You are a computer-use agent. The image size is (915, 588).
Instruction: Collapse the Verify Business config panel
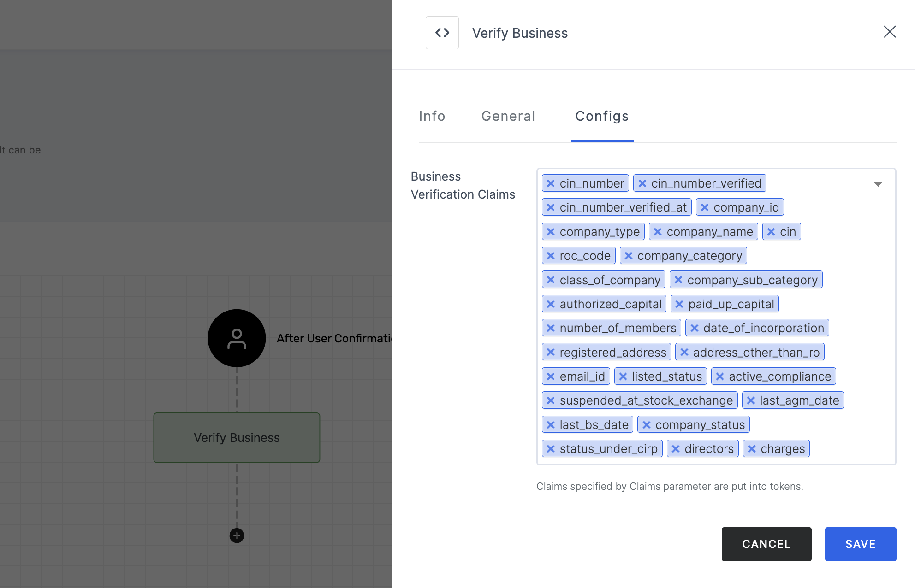click(x=889, y=31)
